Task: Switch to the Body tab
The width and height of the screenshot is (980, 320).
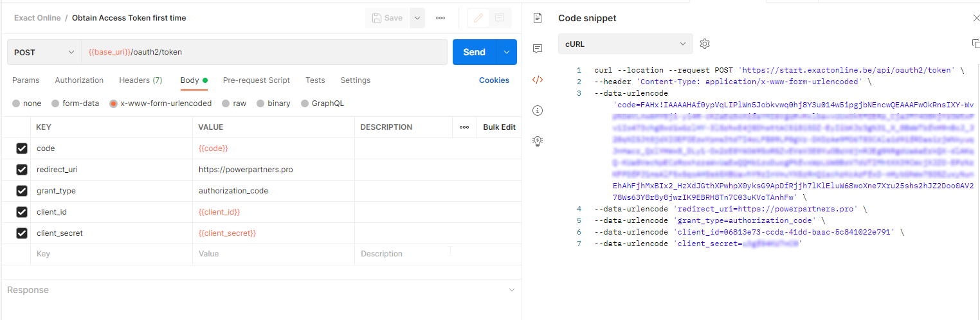Action: coord(194,80)
